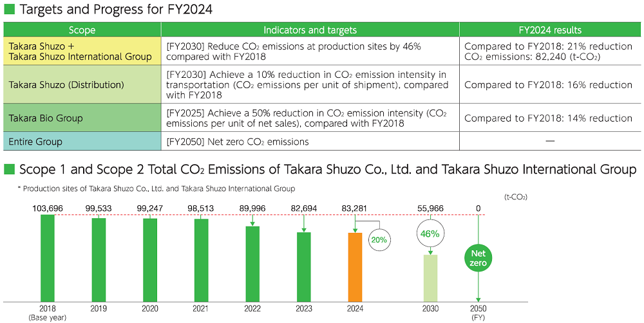Select the yellow Takara Shuzo International Group cell

click(82, 51)
